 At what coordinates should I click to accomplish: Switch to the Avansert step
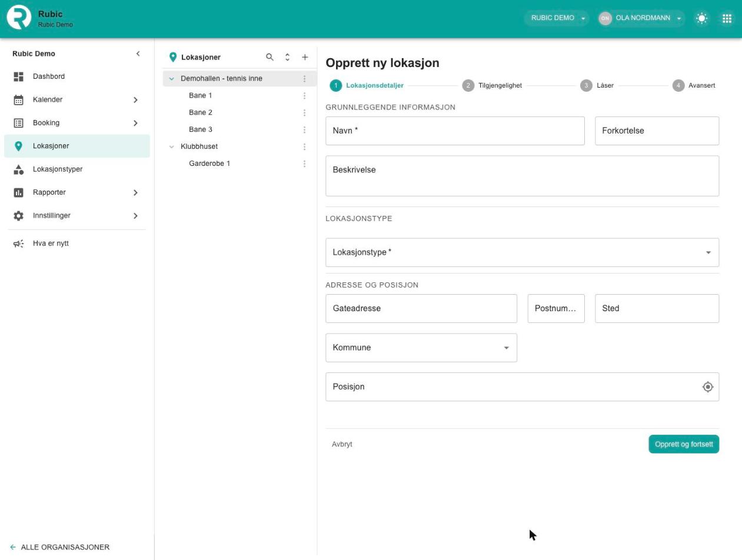[x=694, y=85]
